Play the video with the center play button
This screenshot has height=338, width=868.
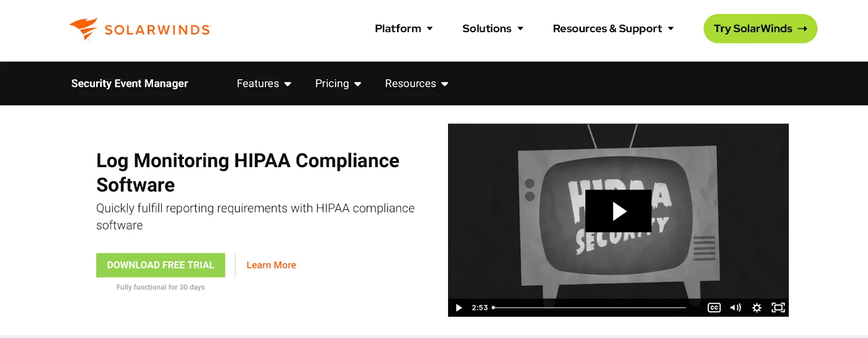click(618, 211)
